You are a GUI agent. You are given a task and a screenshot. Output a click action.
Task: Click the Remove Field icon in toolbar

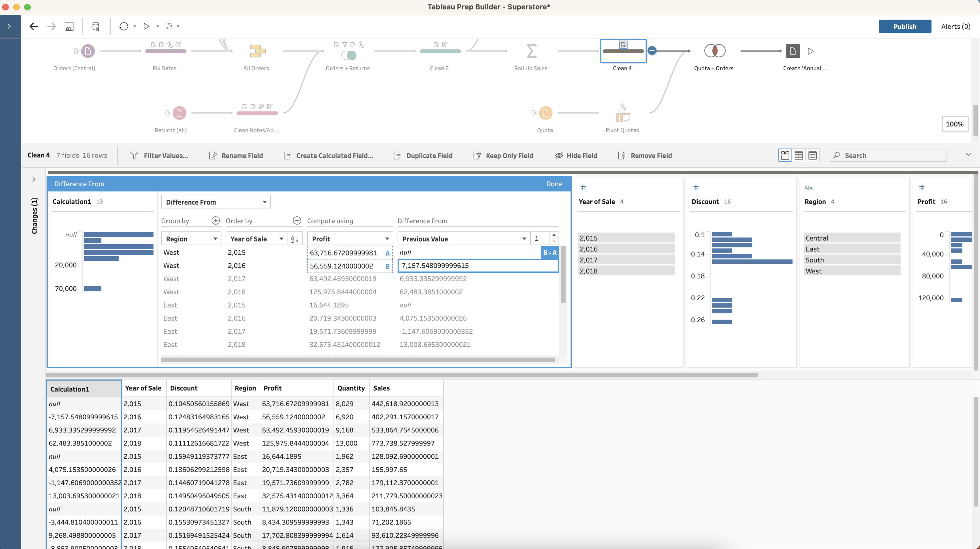[x=621, y=155]
